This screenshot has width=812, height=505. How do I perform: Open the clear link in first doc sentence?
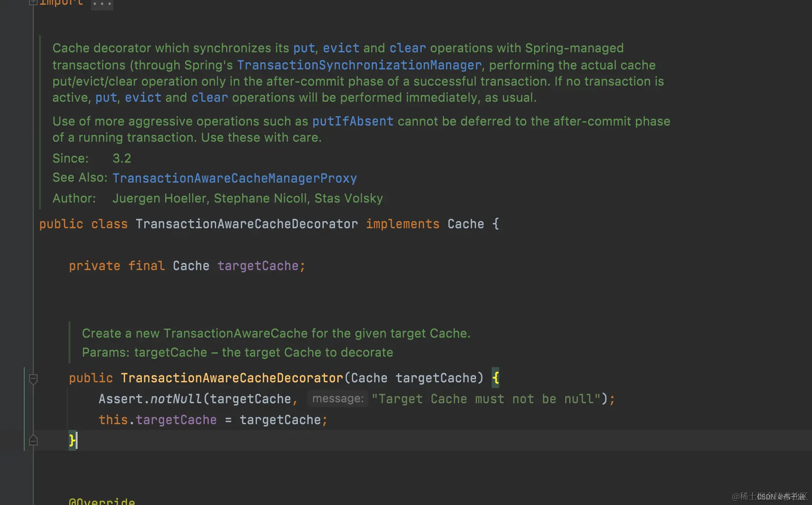pos(408,49)
